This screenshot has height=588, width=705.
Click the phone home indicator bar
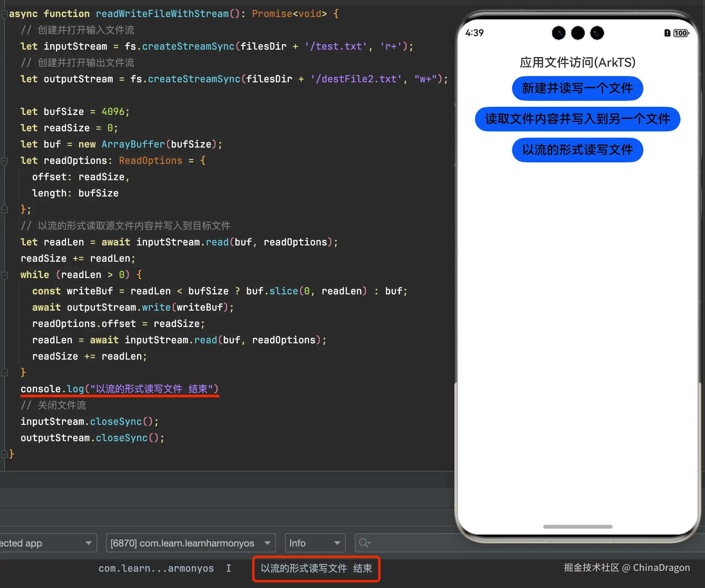pyautogui.click(x=577, y=526)
